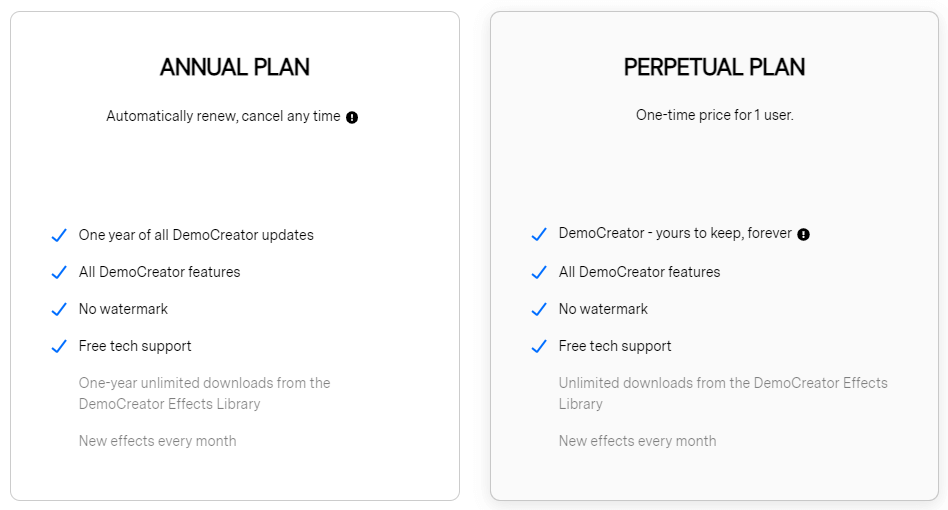The image size is (948, 510).
Task: Click 'One year of all DemoCreator updates' text
Action: pos(196,235)
